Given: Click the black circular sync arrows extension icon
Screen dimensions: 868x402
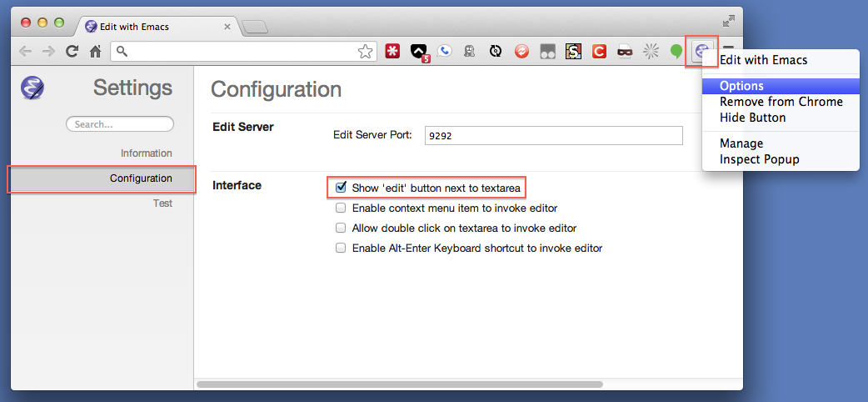Looking at the screenshot, I should 496,52.
